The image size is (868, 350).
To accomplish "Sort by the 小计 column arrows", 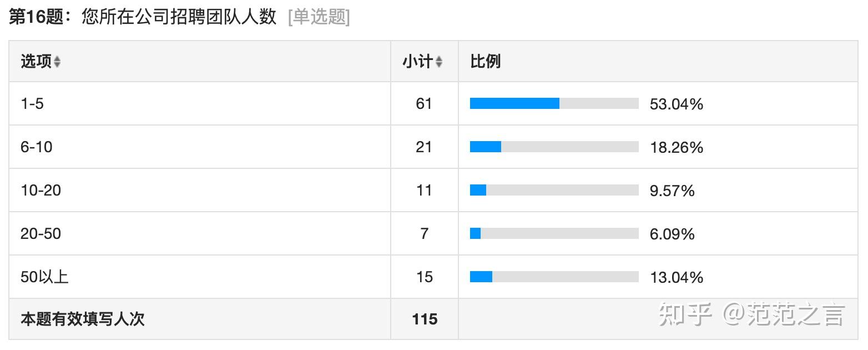I will [438, 62].
